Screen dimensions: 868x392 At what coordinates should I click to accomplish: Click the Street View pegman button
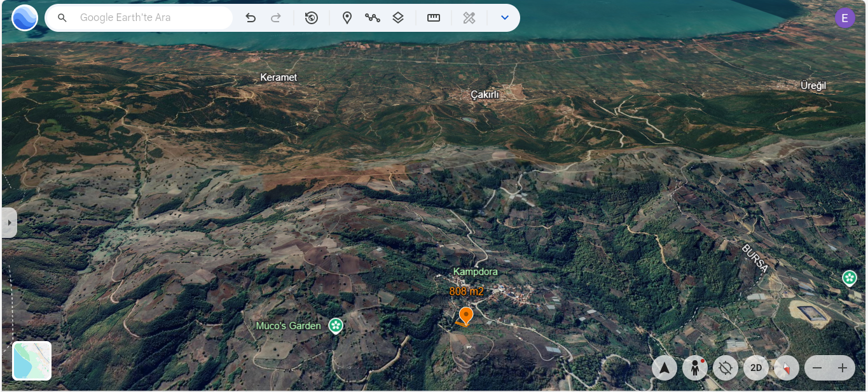pos(695,368)
